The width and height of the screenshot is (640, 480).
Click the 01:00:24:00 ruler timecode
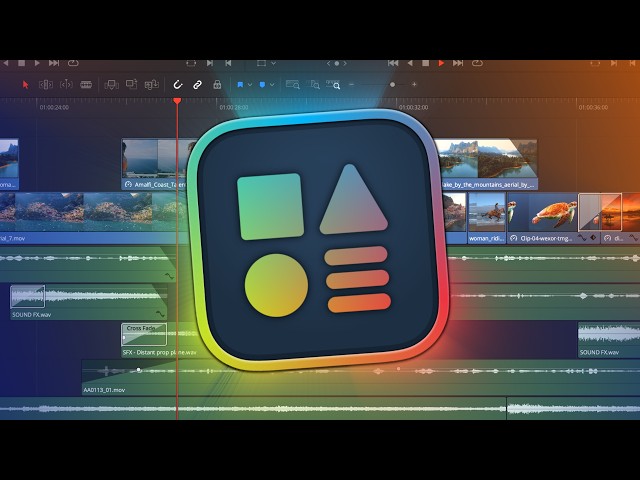coord(54,107)
